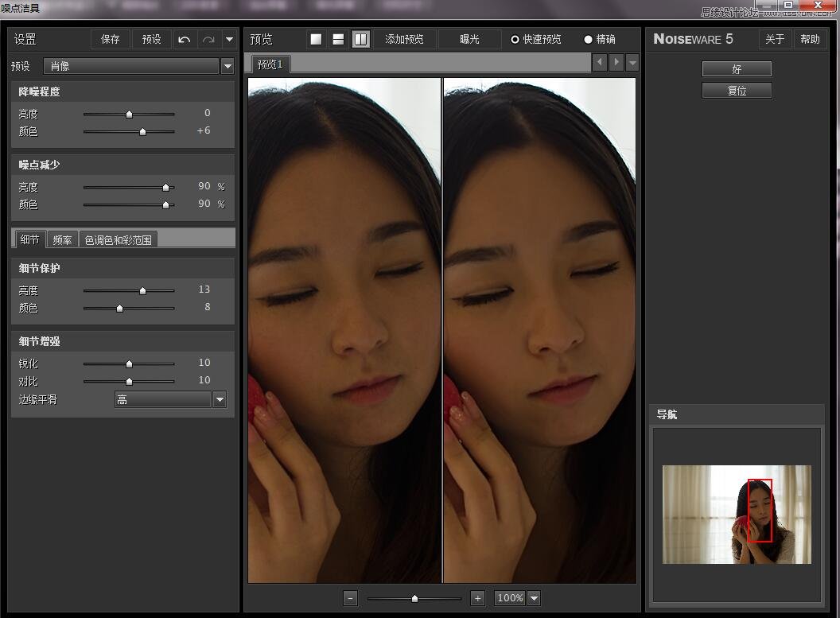
Task: Select horizontal split preview icon
Action: 338,39
